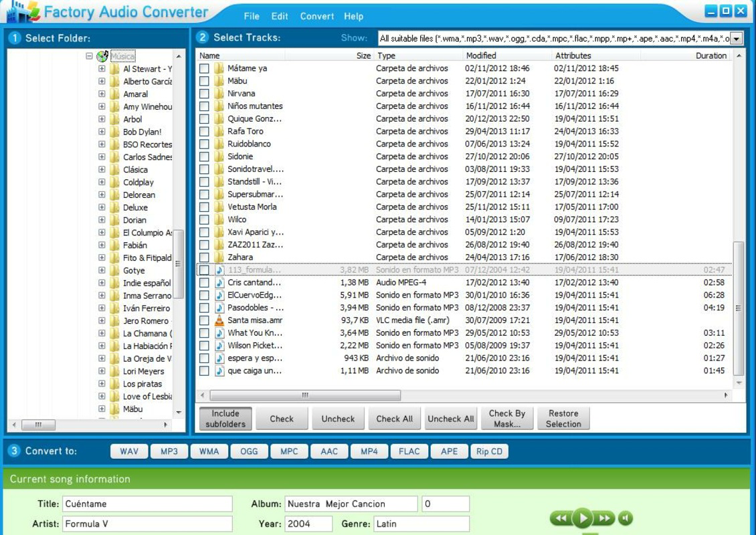The width and height of the screenshot is (756, 535).
Task: Expand the Delorean folder node
Action: pos(102,195)
